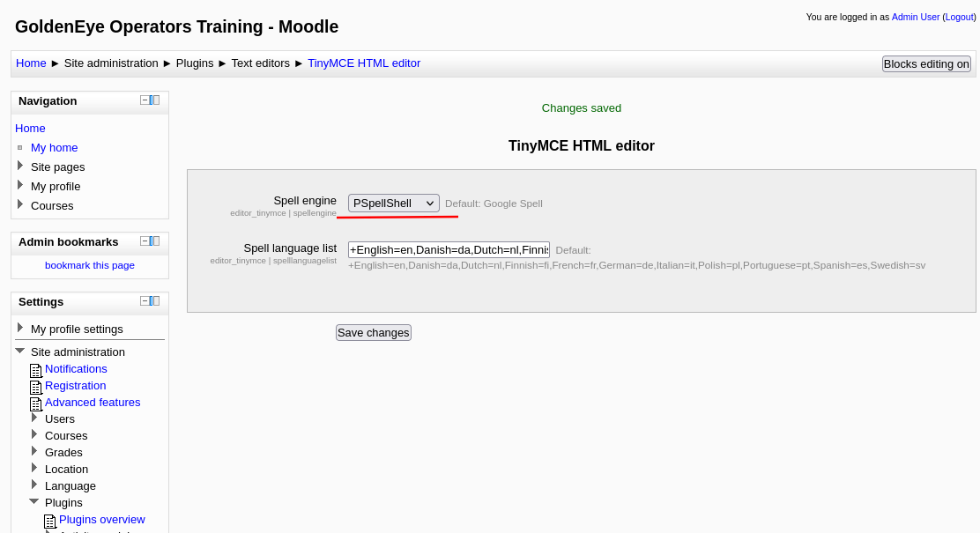Click the Changes saved message

click(582, 108)
